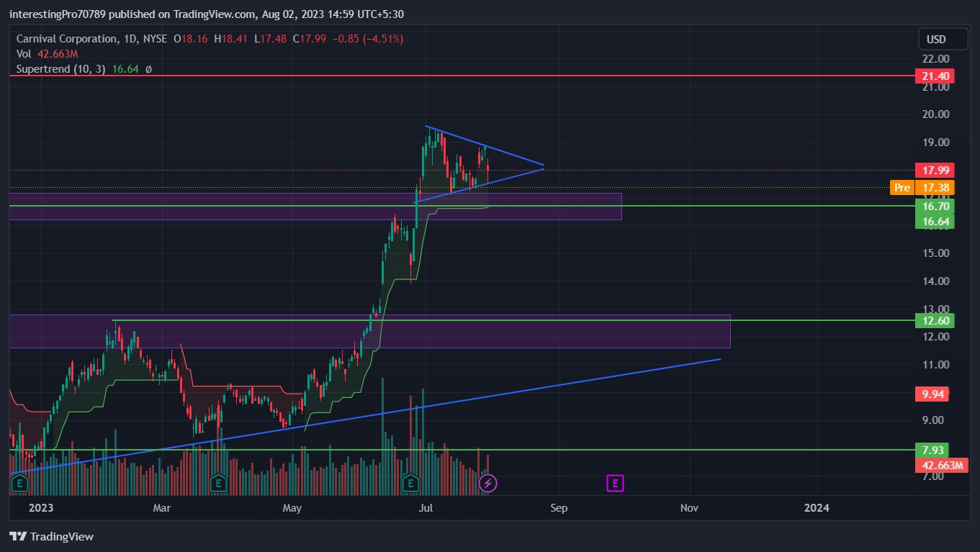The height and width of the screenshot is (552, 980).
Task: Click the Jul label on time axis
Action: pos(426,508)
